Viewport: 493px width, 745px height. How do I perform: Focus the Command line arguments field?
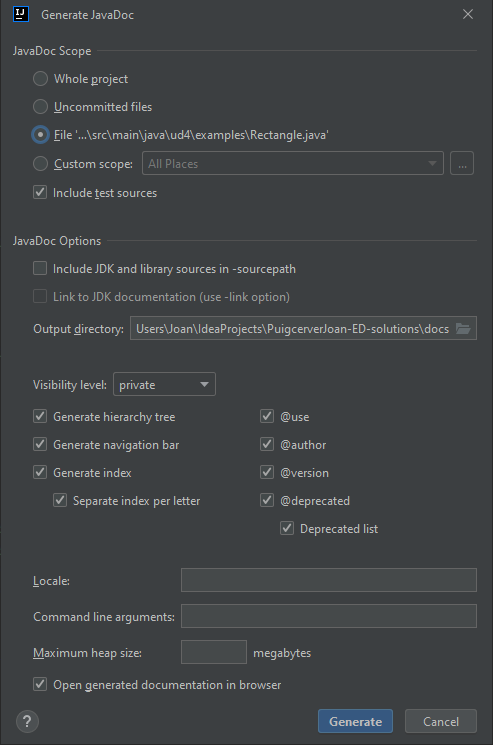coord(329,616)
